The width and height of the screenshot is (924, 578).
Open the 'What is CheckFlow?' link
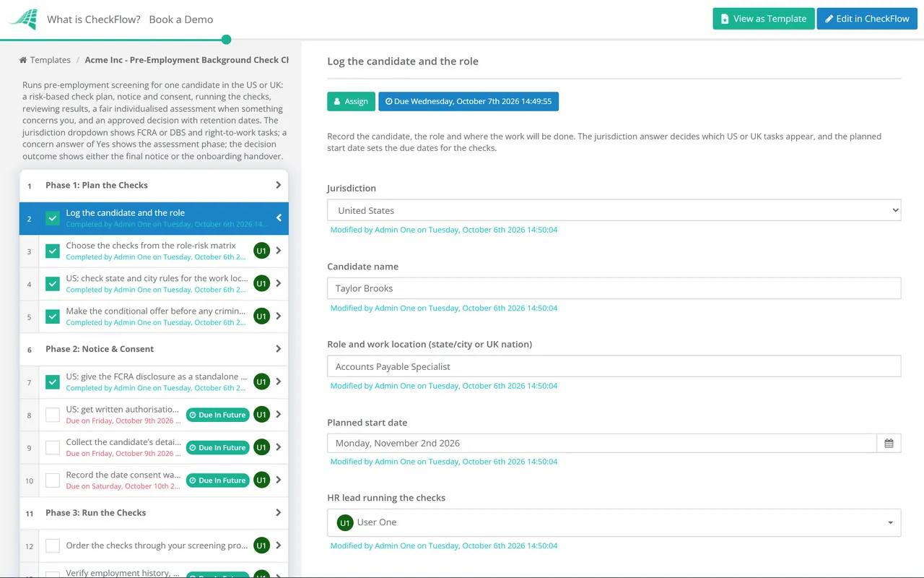tap(94, 20)
